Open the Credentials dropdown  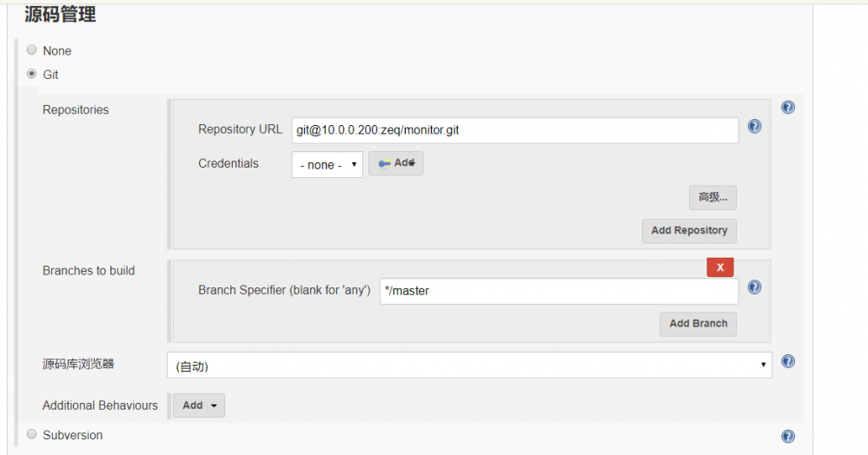(327, 164)
